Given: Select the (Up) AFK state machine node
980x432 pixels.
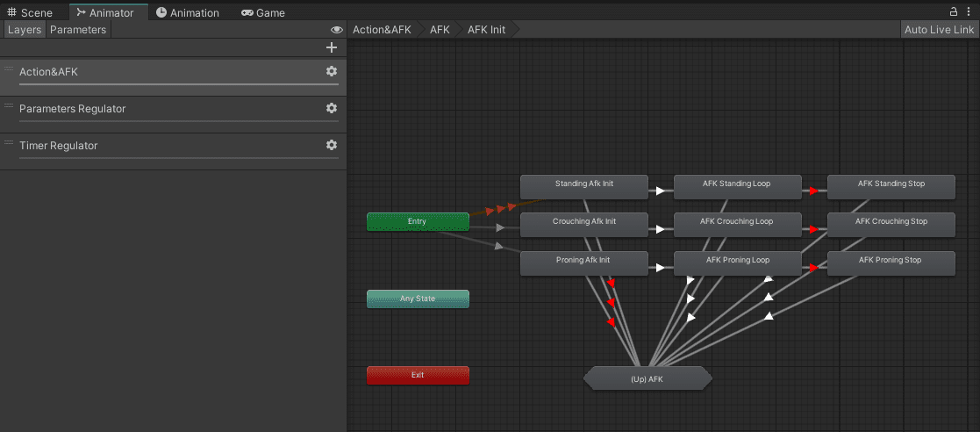Looking at the screenshot, I should point(647,378).
